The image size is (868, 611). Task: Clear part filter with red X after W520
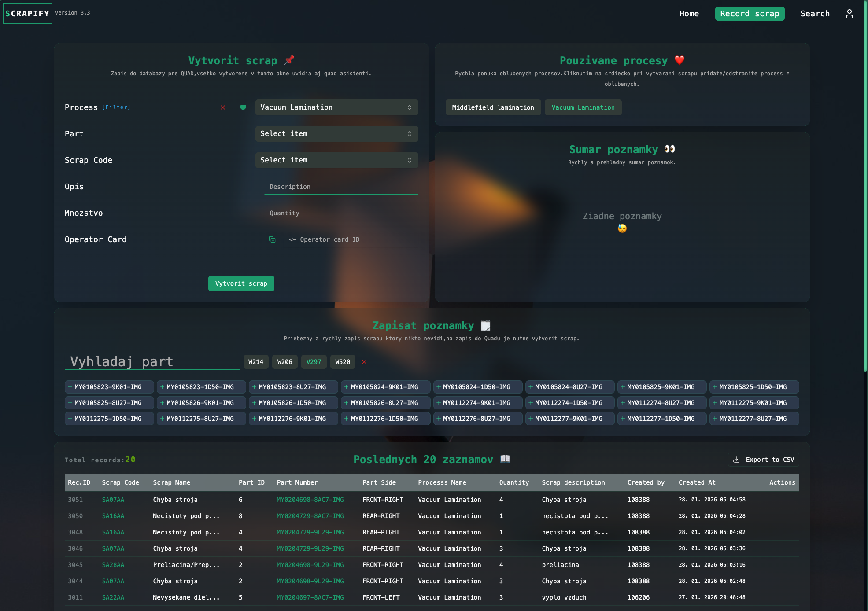(x=364, y=362)
